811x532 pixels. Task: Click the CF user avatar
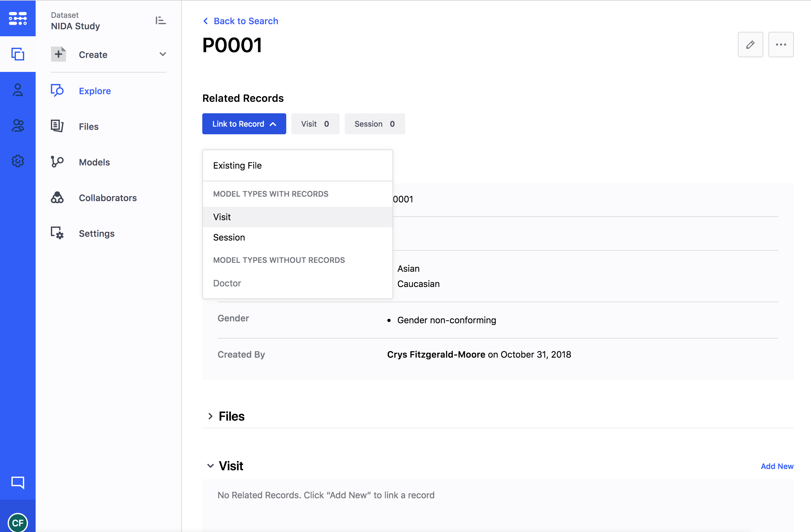18,522
